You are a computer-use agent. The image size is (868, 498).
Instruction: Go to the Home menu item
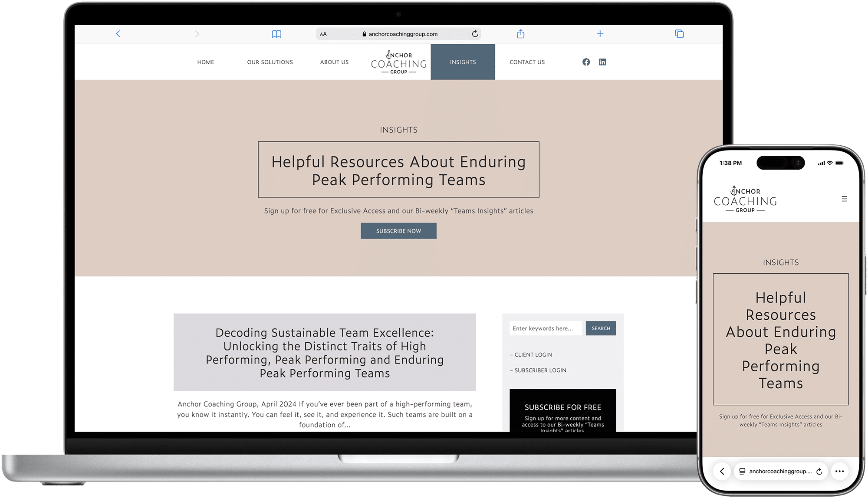[x=206, y=62]
